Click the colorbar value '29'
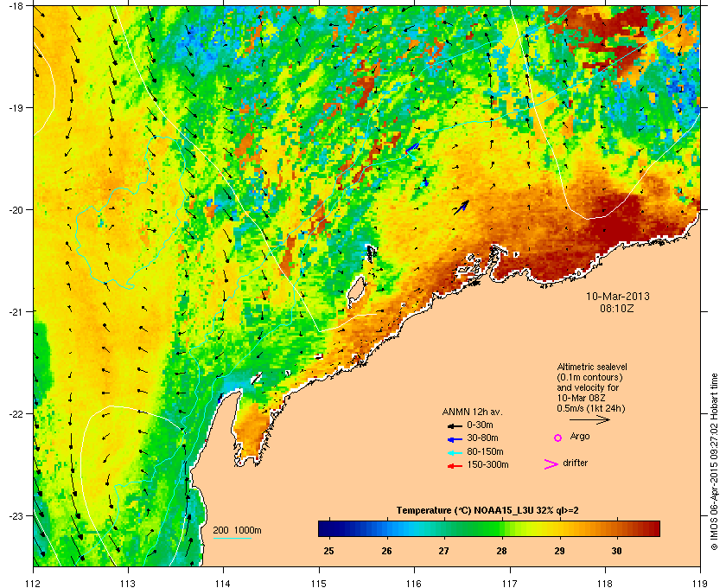The image size is (726, 588). [x=559, y=551]
